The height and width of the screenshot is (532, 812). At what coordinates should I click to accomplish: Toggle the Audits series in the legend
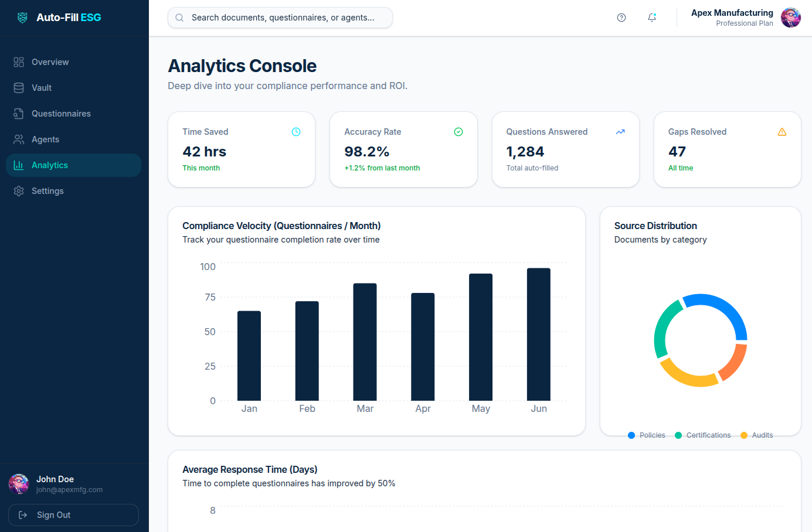[756, 435]
